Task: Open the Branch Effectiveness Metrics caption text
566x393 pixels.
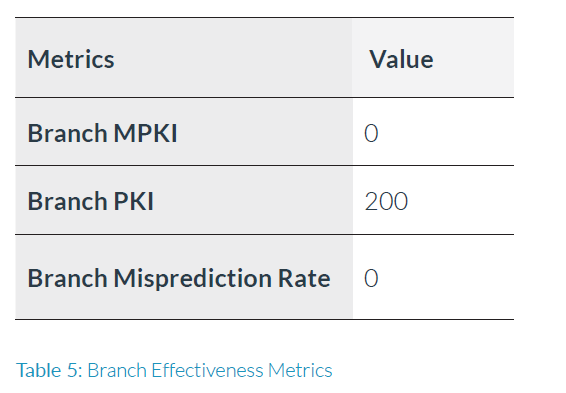Action: [x=210, y=370]
